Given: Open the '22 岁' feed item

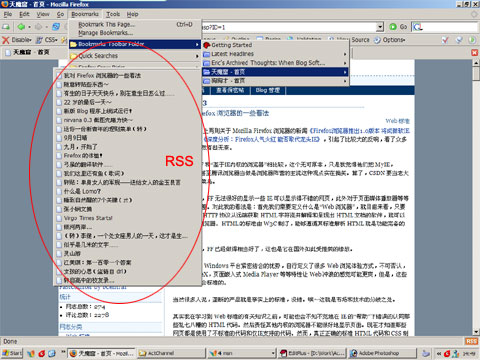Looking at the screenshot, I should point(128,102).
